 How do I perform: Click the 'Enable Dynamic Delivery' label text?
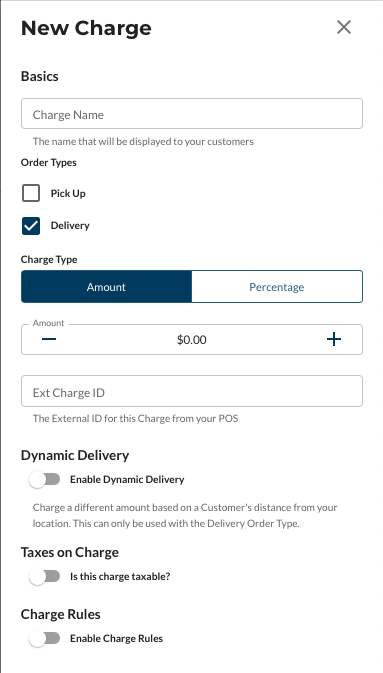pyautogui.click(x=127, y=479)
